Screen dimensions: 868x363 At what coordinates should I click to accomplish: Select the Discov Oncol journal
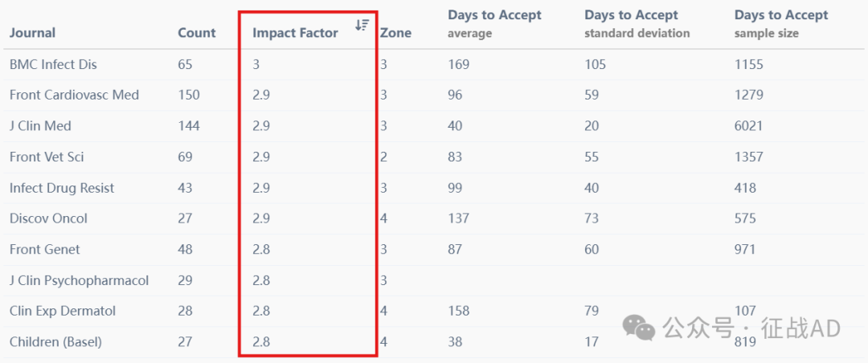48,218
